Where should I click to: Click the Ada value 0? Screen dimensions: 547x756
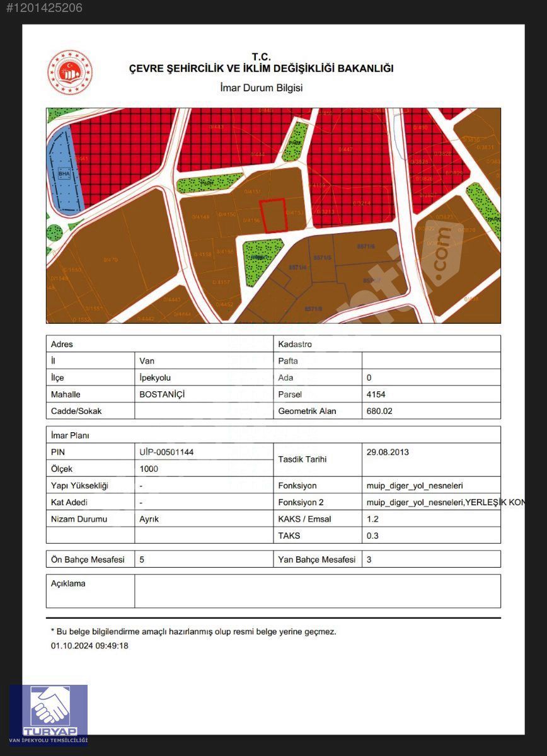(369, 377)
